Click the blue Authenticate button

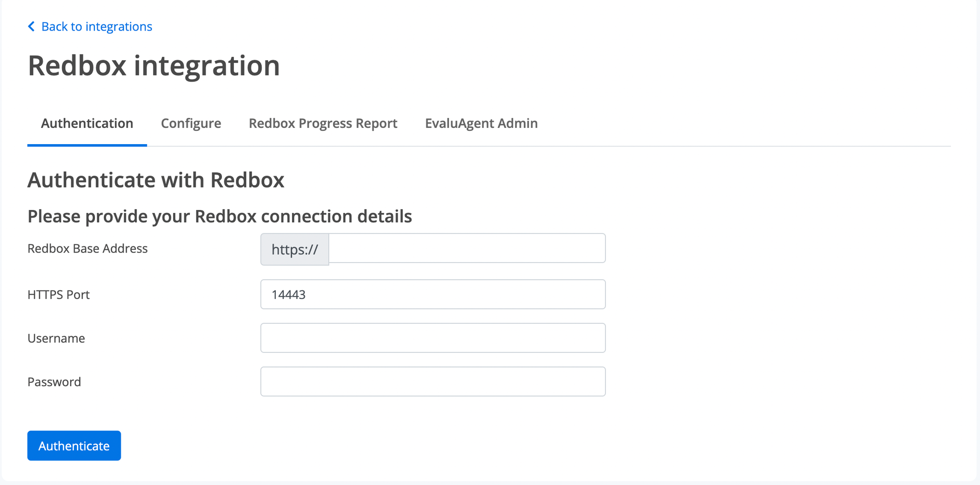tap(74, 446)
